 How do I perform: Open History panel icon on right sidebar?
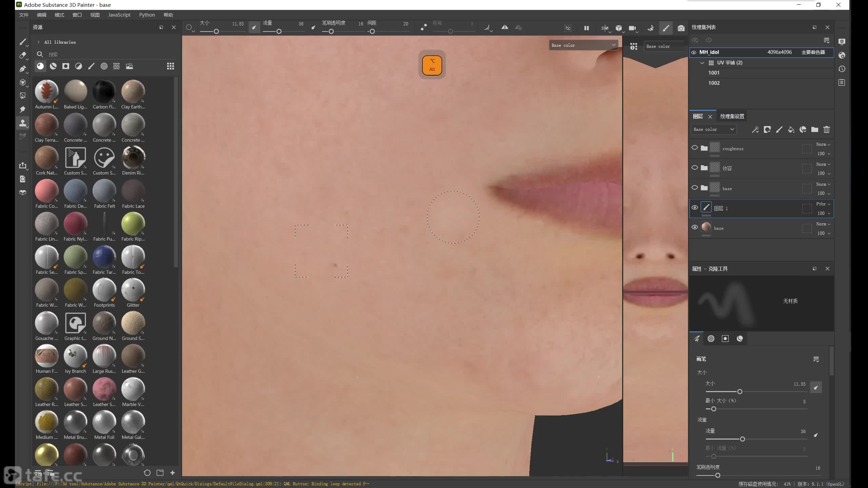pos(842,69)
